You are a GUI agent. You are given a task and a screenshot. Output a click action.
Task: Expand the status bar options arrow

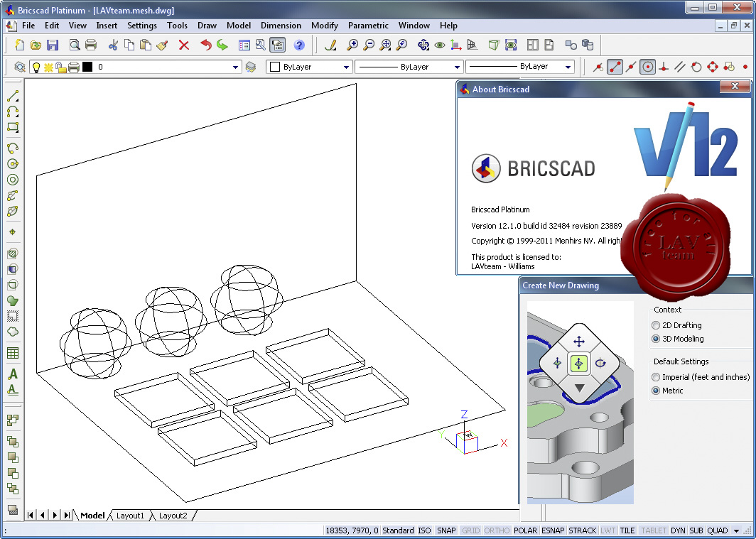pos(736,530)
